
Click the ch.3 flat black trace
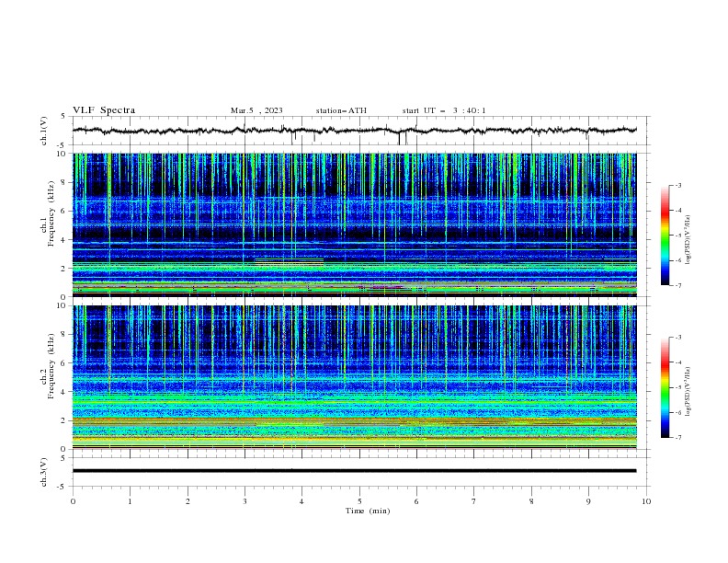click(x=354, y=471)
